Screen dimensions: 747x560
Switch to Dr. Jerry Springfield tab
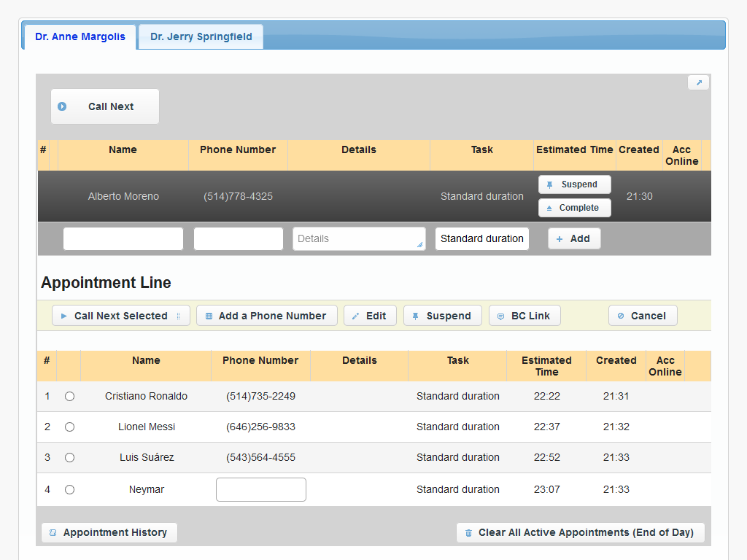coord(201,36)
